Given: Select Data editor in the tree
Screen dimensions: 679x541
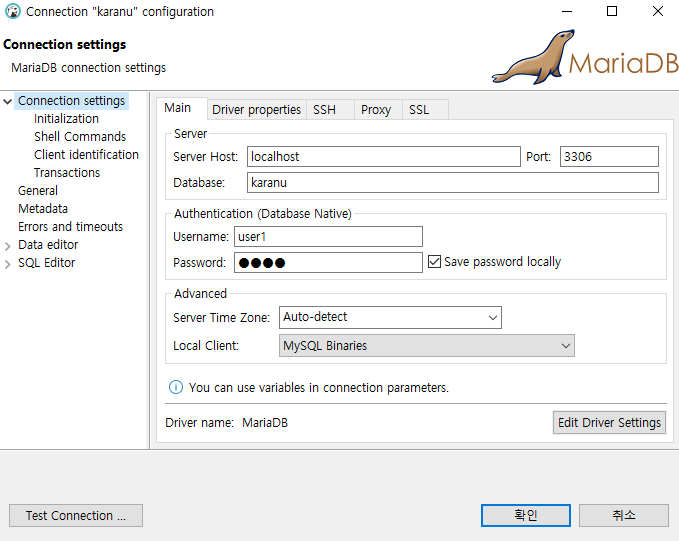Looking at the screenshot, I should 48,245.
